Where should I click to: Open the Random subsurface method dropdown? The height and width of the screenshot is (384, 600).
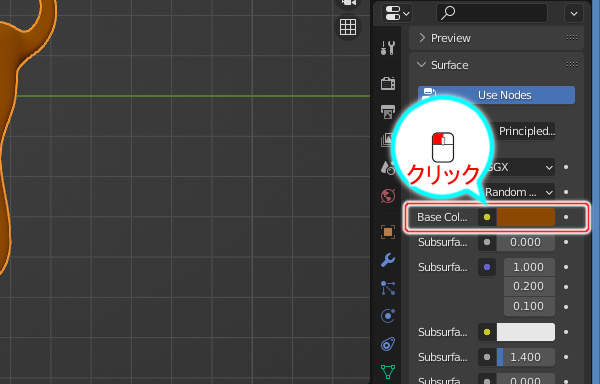[519, 192]
